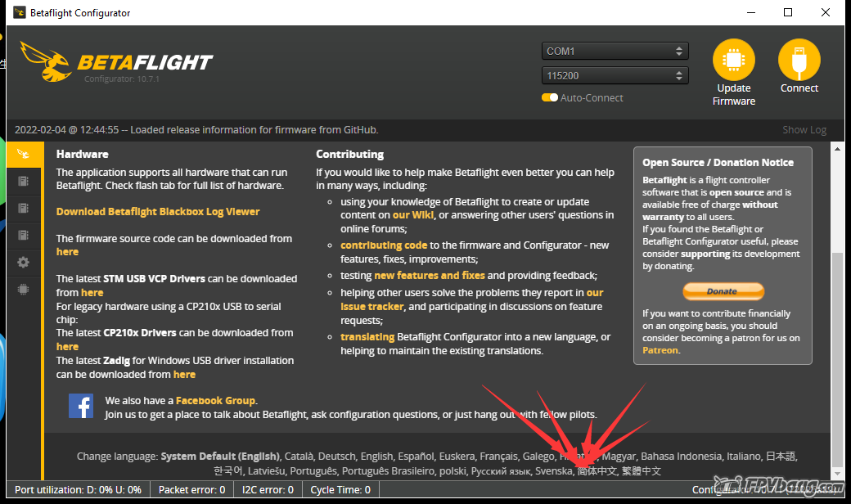Switch language to Русский язык
Image resolution: width=851 pixels, height=504 pixels.
[x=501, y=471]
